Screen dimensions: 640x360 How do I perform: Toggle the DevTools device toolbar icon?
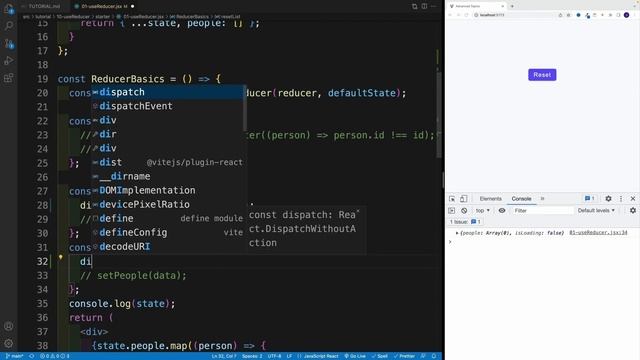463,199
